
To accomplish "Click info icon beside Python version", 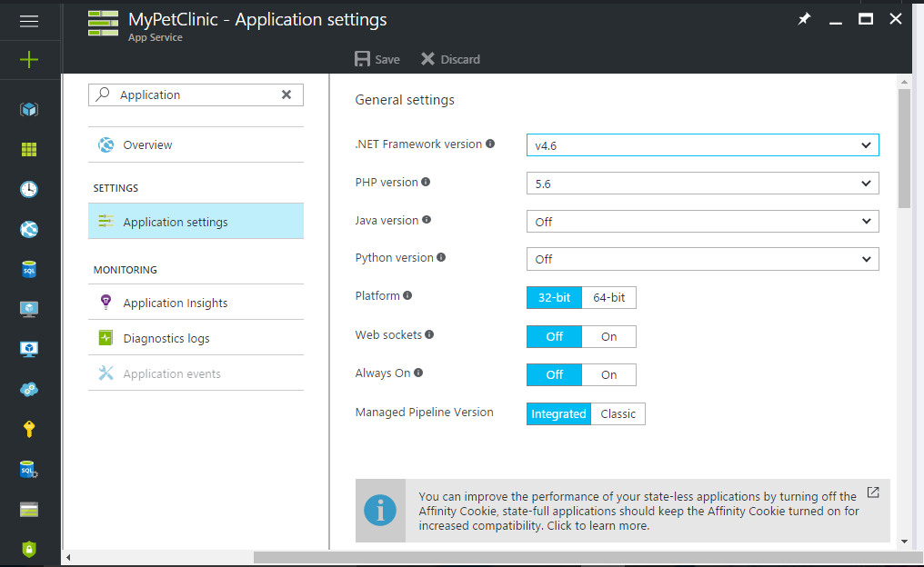I will (441, 257).
